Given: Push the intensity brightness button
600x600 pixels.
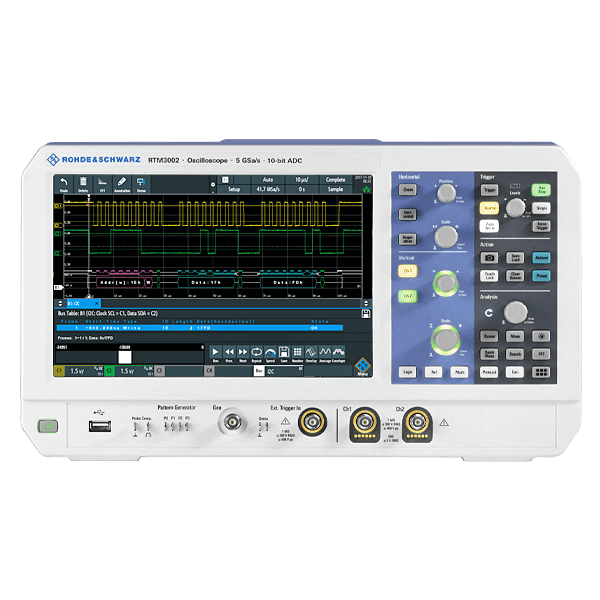Looking at the screenshot, I should tap(541, 336).
